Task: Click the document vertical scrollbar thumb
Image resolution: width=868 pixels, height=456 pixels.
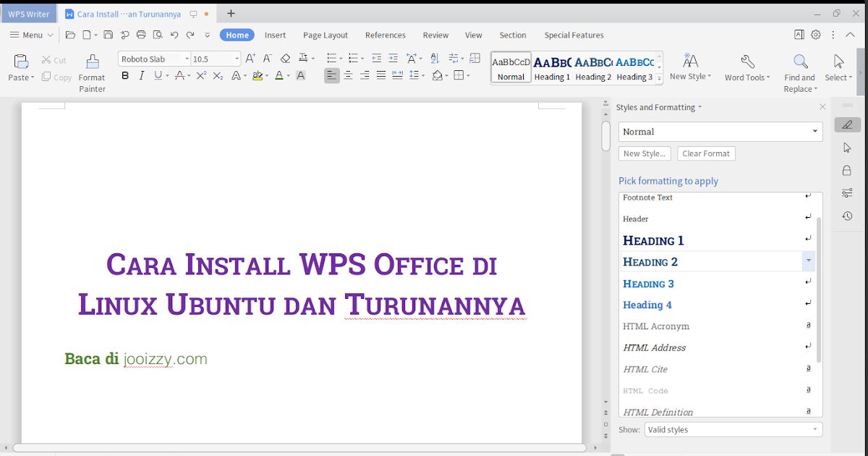Action: pyautogui.click(x=606, y=135)
